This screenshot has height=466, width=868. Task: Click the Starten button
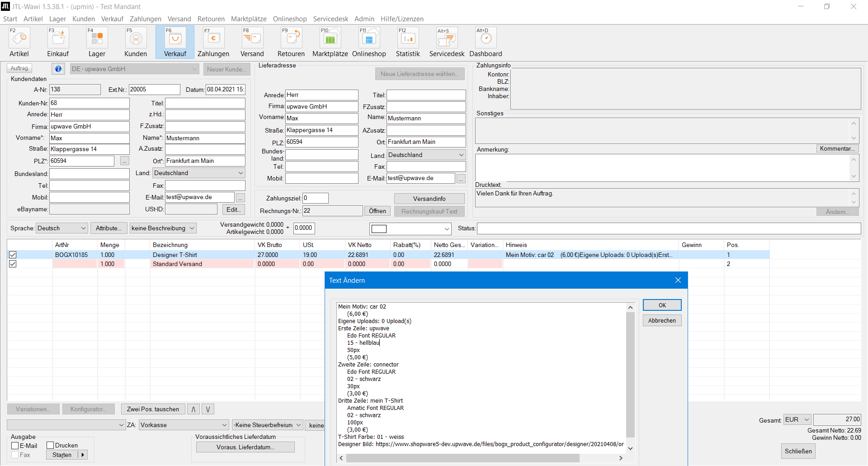click(x=62, y=455)
